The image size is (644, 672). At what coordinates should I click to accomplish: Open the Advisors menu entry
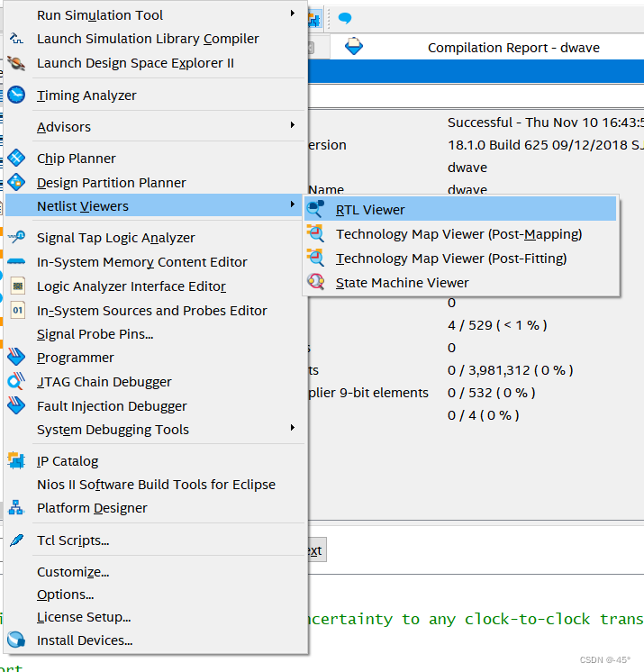tap(154, 127)
